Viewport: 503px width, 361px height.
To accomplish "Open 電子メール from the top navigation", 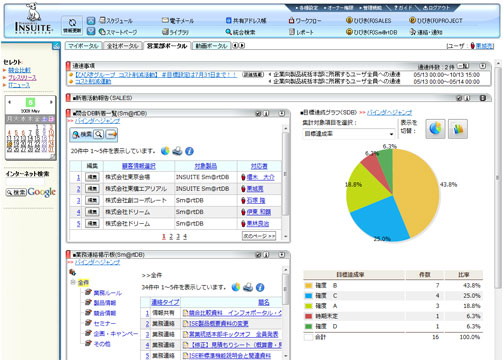I will click(x=178, y=21).
